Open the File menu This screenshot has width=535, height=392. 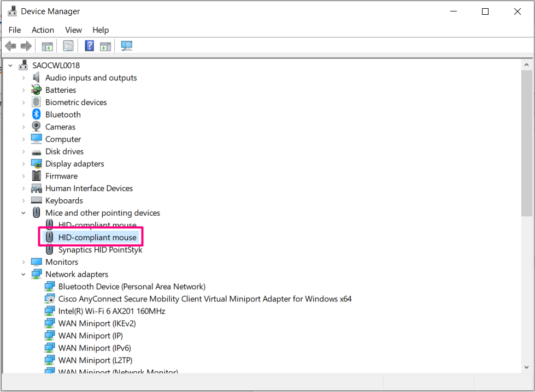14,29
